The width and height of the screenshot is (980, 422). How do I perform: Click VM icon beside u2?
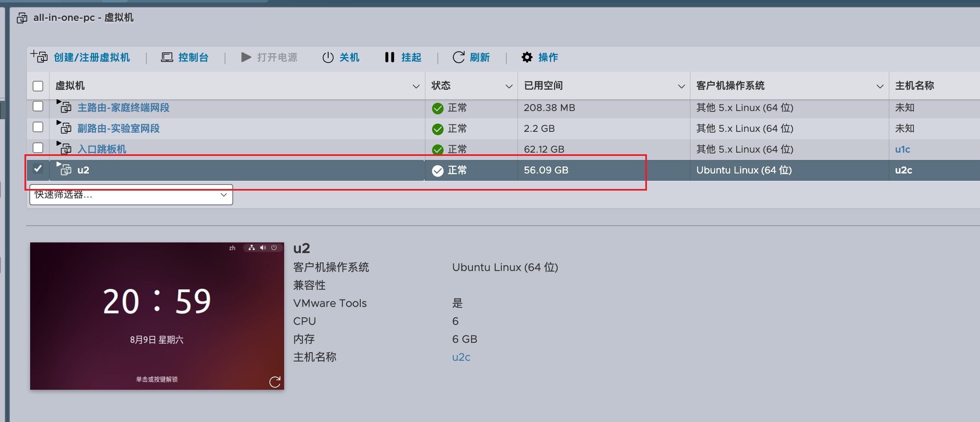64,169
